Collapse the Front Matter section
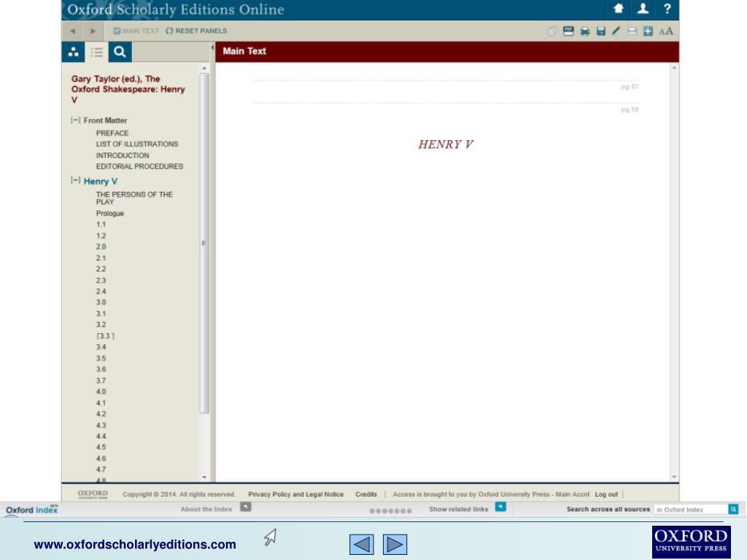The width and height of the screenshot is (747, 560). (75, 120)
